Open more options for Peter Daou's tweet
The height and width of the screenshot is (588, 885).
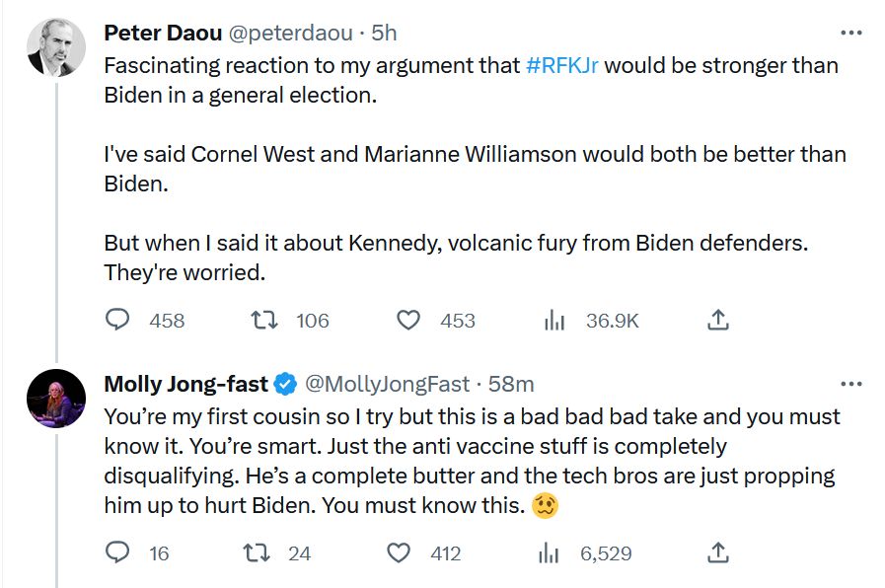point(850,34)
